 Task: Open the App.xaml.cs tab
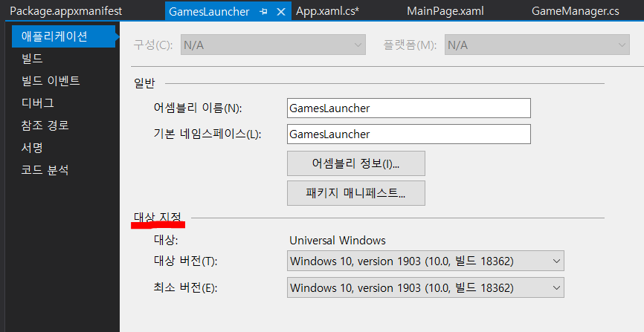click(327, 11)
